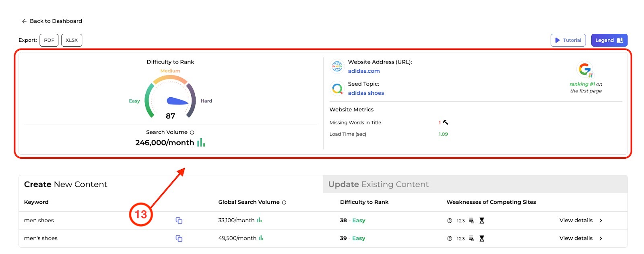Expand men's shoes row with chevron
644x254 pixels.
pyautogui.click(x=601, y=238)
